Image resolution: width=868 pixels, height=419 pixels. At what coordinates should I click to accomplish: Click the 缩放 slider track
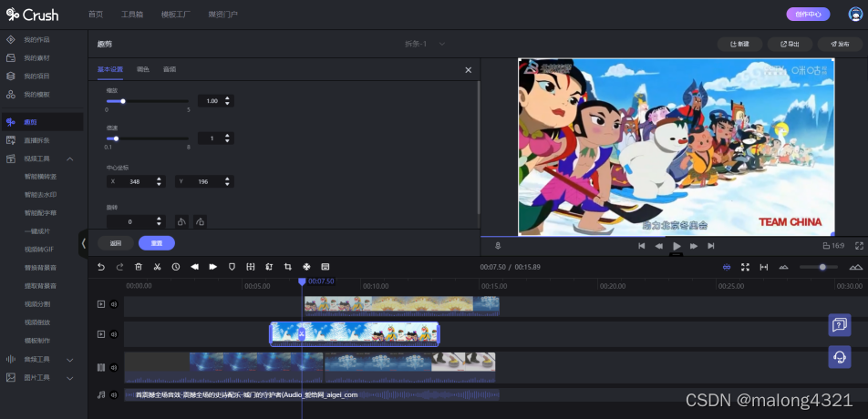(148, 101)
